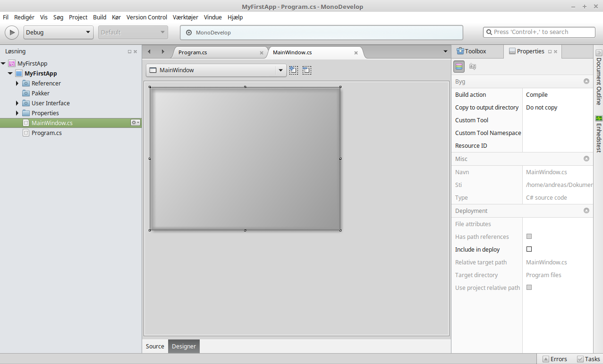Sort properties alphabetically
Image resolution: width=603 pixels, height=364 pixels.
coord(472,67)
